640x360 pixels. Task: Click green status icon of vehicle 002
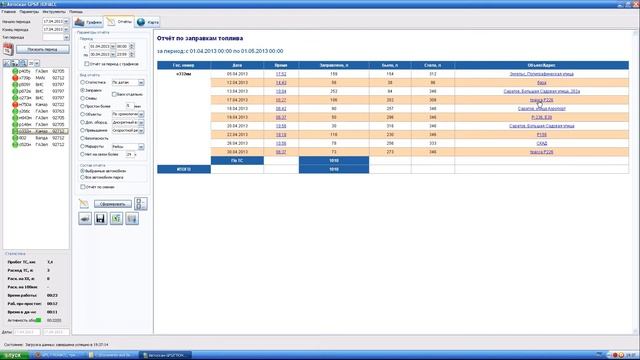click(x=15, y=138)
